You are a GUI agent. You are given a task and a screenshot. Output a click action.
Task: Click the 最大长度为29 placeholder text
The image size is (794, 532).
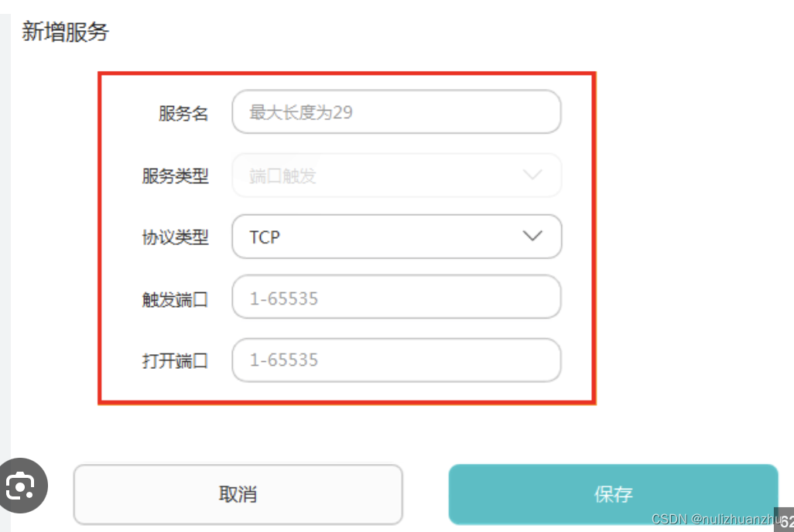click(x=301, y=113)
